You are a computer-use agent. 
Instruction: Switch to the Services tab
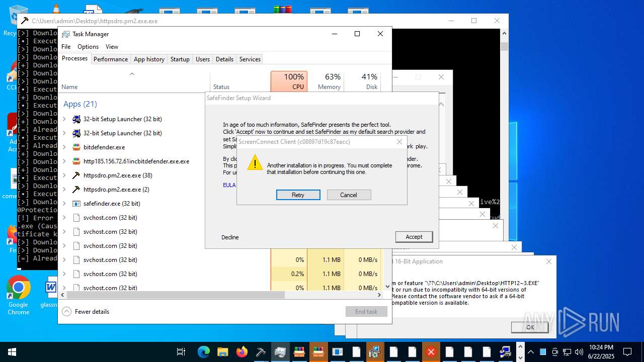coord(250,59)
